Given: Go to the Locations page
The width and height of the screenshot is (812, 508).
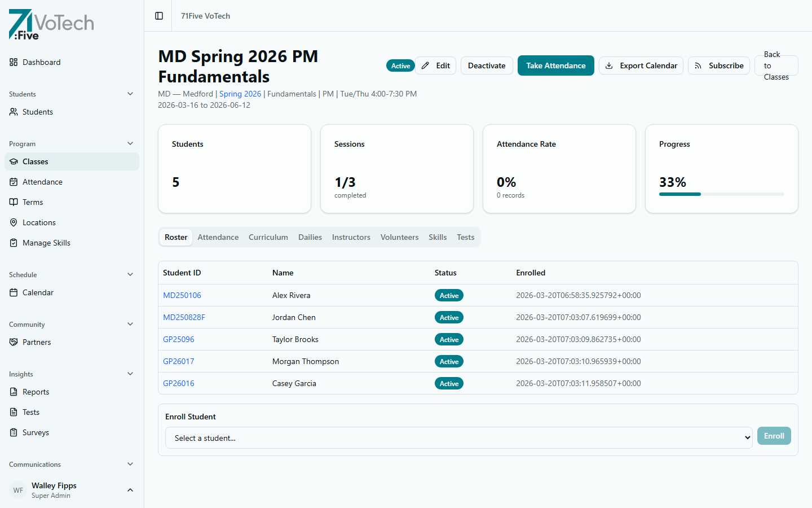Looking at the screenshot, I should (x=40, y=222).
